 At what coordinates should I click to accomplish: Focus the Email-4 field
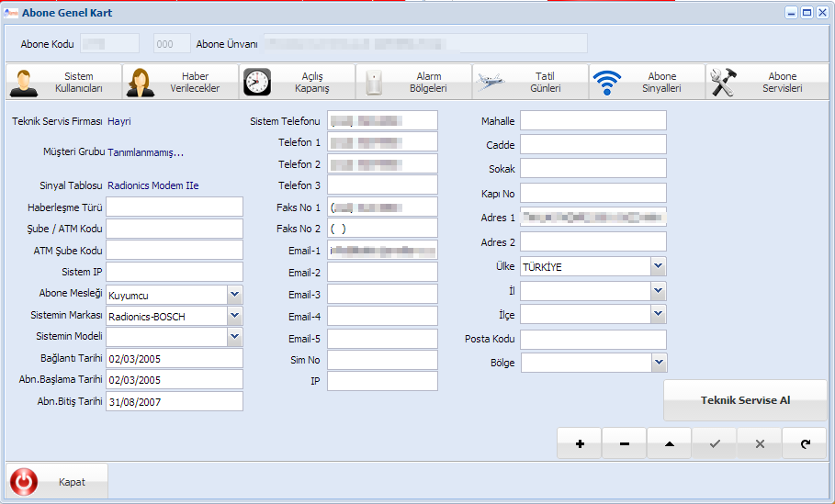coord(382,316)
